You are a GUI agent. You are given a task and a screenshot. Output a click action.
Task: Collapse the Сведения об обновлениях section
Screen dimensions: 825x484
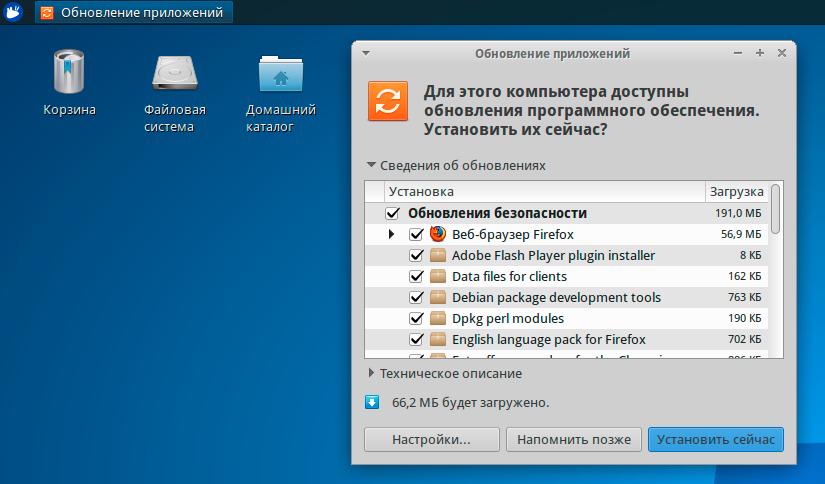371,165
